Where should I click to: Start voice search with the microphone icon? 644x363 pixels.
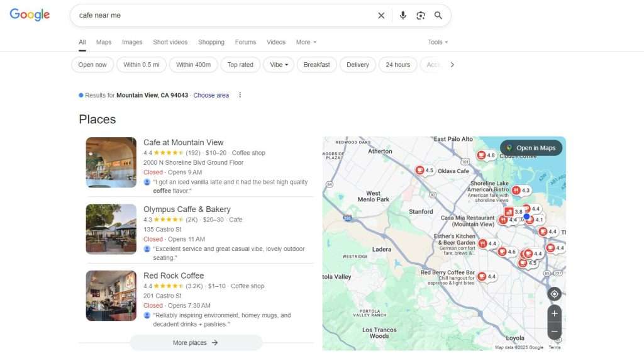[403, 16]
